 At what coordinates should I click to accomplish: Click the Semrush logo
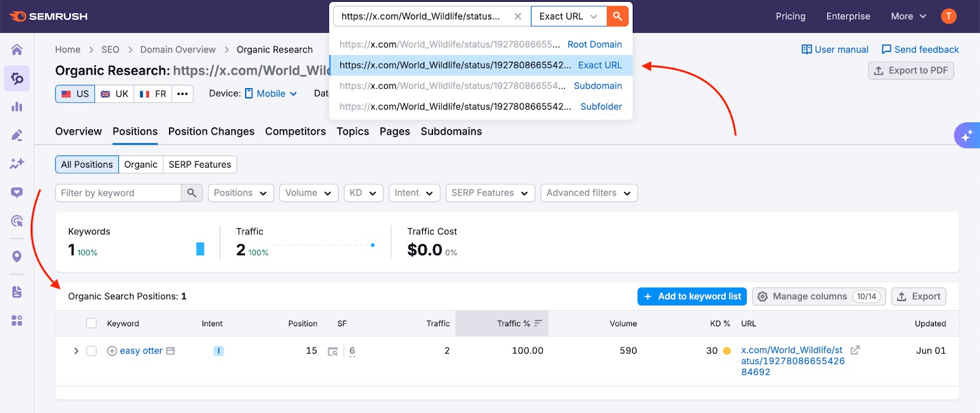pyautogui.click(x=49, y=17)
